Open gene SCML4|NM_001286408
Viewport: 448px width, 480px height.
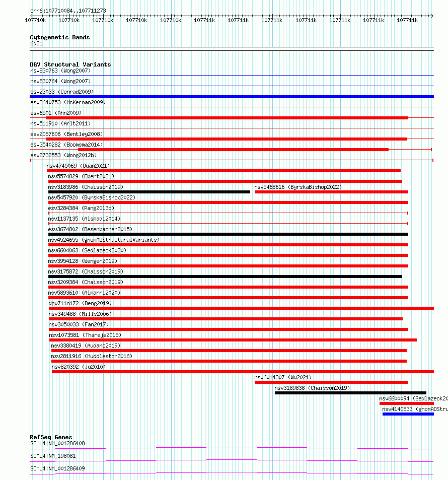[x=57, y=444]
